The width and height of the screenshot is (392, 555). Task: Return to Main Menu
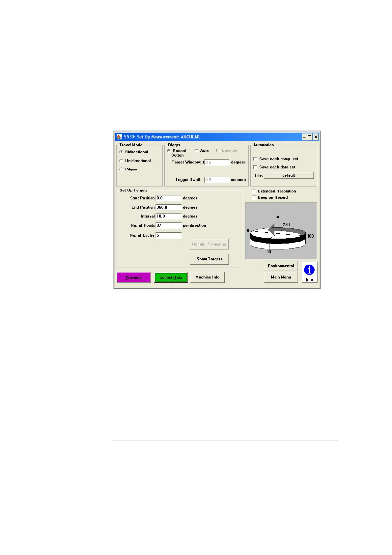pyautogui.click(x=281, y=277)
